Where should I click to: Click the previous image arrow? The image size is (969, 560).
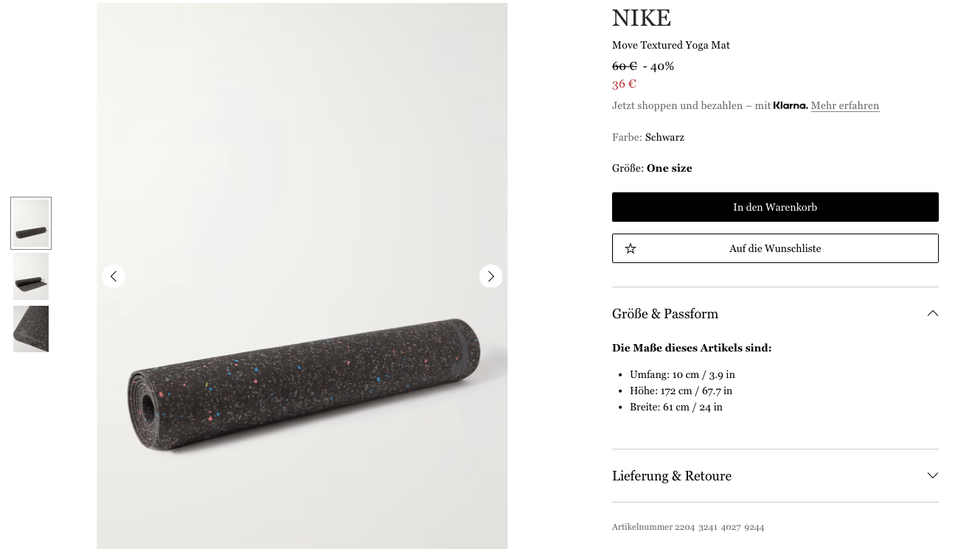[114, 276]
